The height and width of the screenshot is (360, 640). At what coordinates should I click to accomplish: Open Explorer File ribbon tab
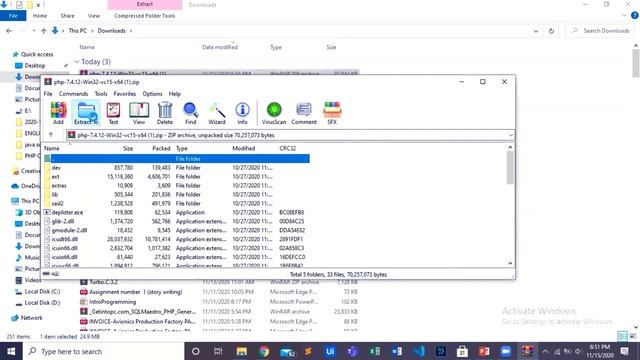[x=13, y=16]
